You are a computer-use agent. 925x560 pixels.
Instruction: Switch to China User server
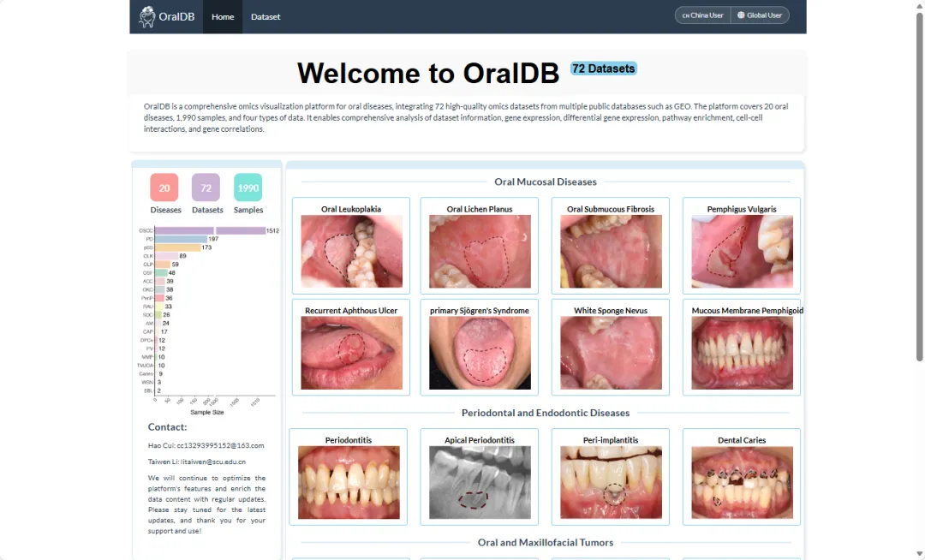click(702, 15)
